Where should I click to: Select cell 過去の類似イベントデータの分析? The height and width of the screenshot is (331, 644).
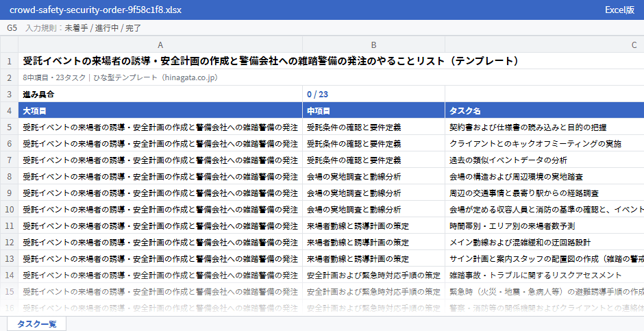[x=544, y=160]
